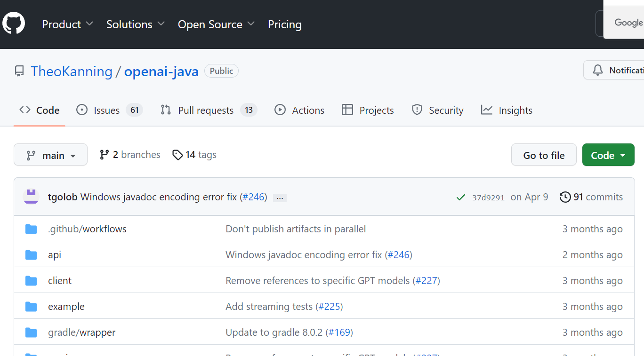Image resolution: width=644 pixels, height=356 pixels.
Task: Click the "on Apr 9" commit date
Action: click(529, 197)
